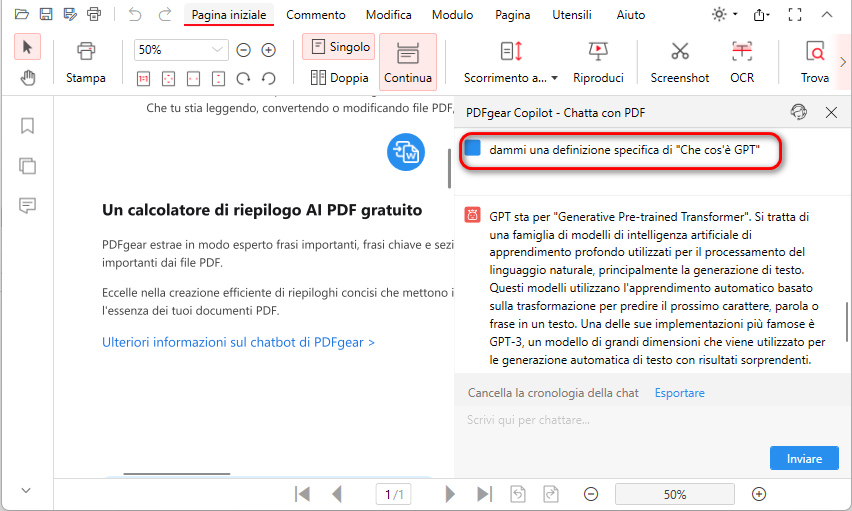Go to the previous page
Screen dimensions: 852x511
[337, 494]
